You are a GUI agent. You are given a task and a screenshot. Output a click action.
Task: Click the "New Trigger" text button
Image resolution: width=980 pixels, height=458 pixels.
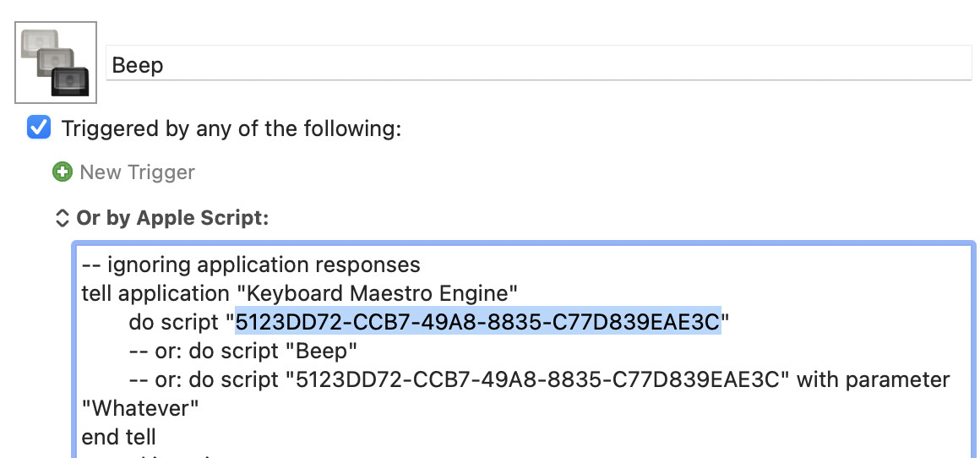(137, 172)
